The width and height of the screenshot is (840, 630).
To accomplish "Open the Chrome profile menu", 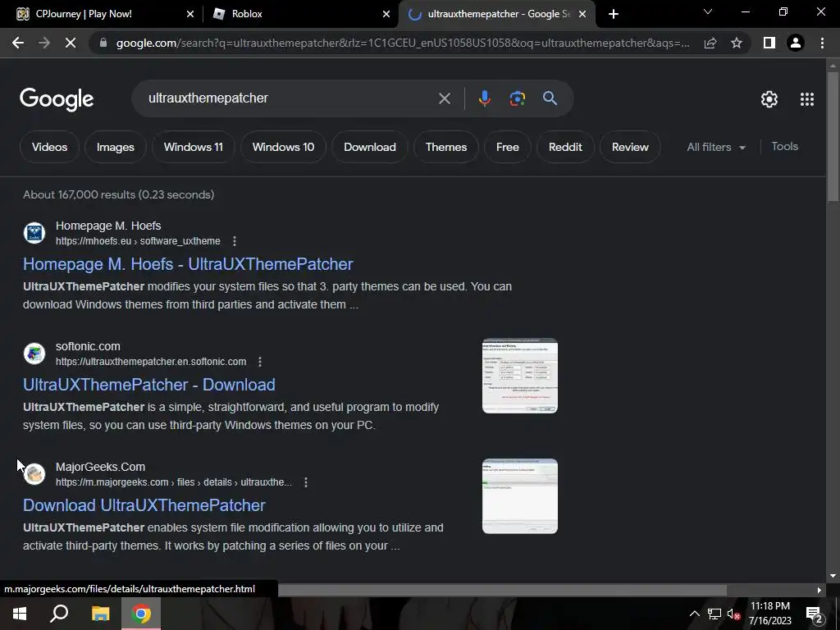I will click(x=796, y=43).
